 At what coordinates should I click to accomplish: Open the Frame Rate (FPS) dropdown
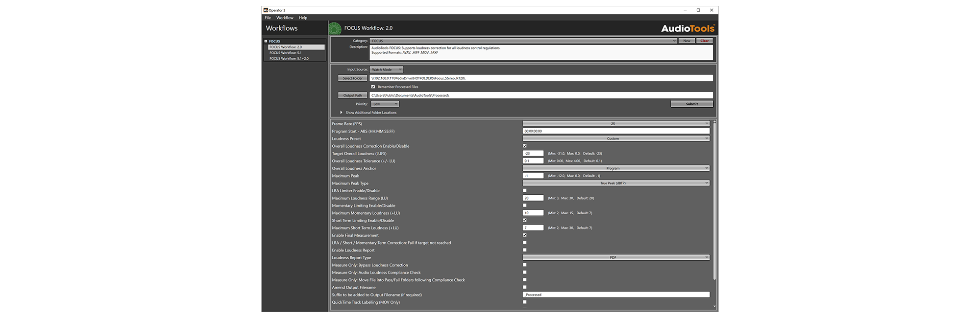tap(616, 124)
